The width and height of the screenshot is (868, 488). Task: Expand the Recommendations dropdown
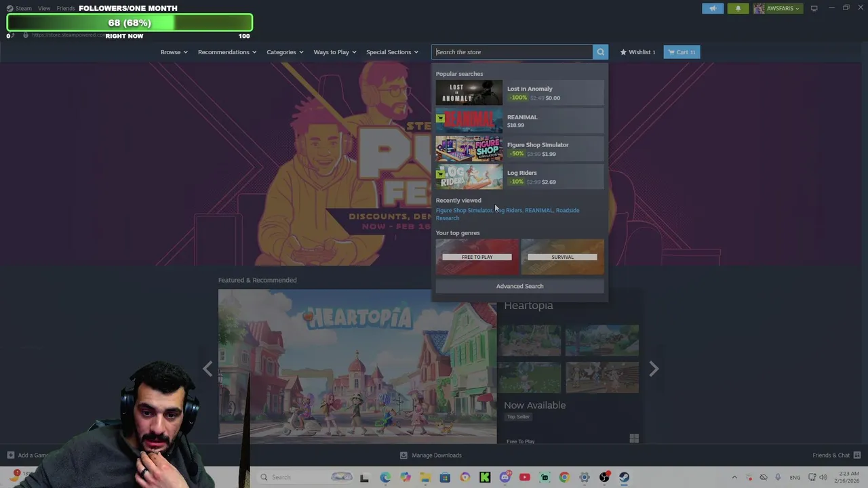click(227, 52)
